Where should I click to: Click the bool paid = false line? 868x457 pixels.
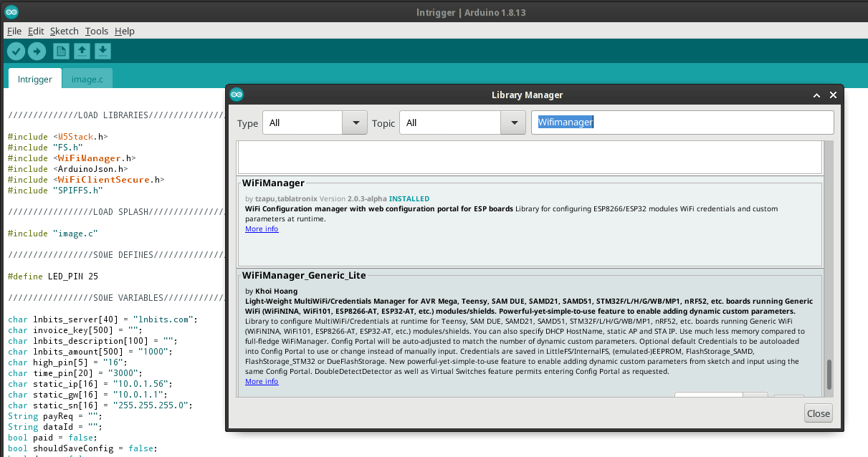coord(52,437)
